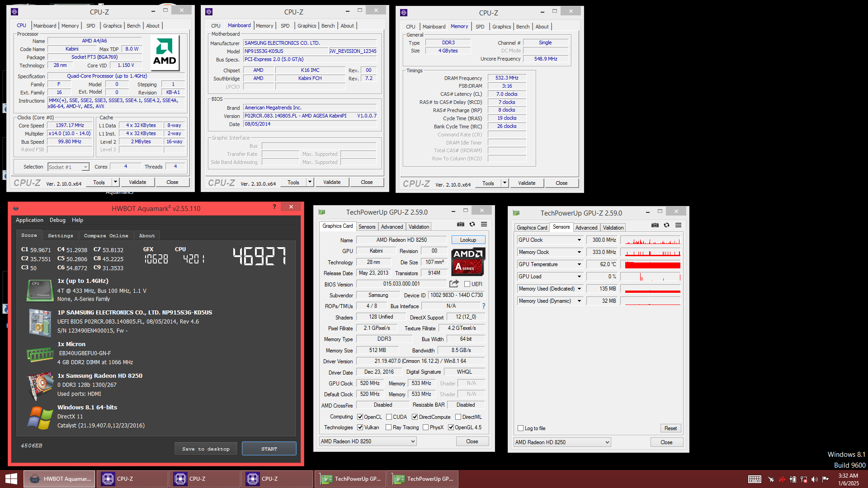Toggle the UEFI checkbox in GPU-Z
The height and width of the screenshot is (488, 868).
click(467, 284)
